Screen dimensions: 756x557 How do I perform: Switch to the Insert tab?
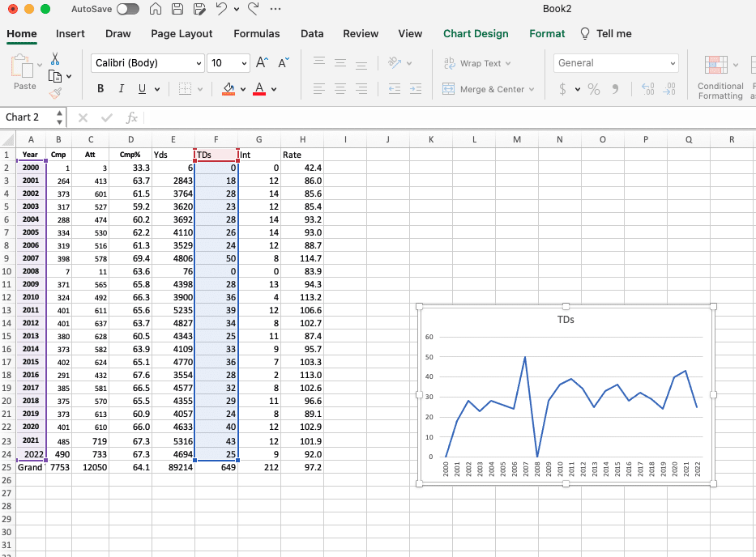[70, 34]
